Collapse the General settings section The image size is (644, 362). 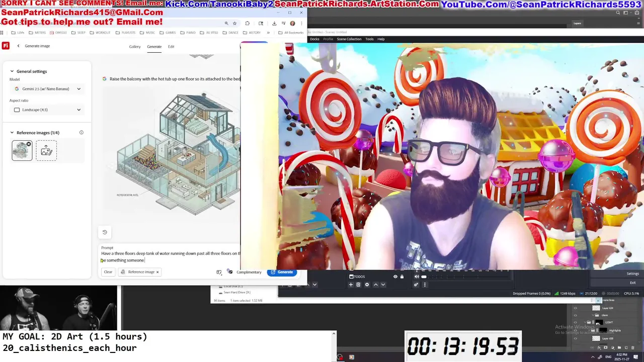coord(12,71)
